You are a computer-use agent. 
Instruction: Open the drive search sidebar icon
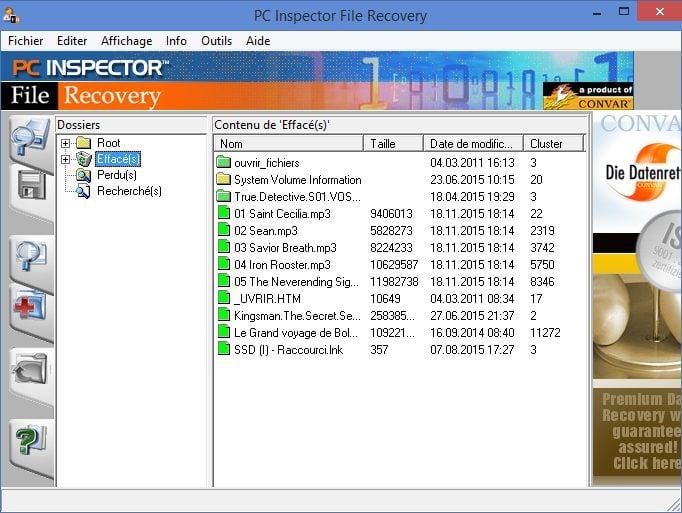click(30, 138)
